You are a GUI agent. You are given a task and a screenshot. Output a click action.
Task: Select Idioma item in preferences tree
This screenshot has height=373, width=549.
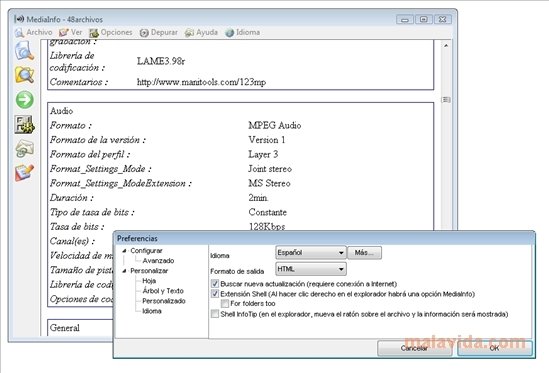(x=152, y=311)
